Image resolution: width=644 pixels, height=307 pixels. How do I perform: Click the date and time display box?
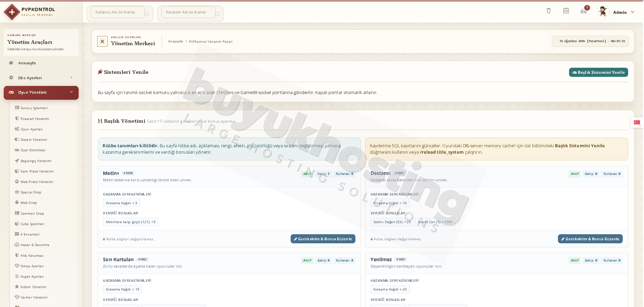point(590,41)
